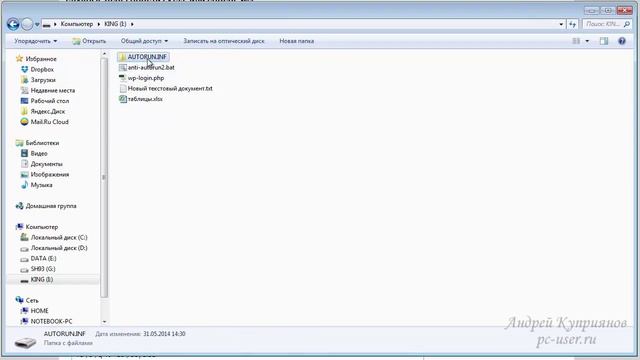Click the navigation pane scroll up arrow

click(x=104, y=54)
